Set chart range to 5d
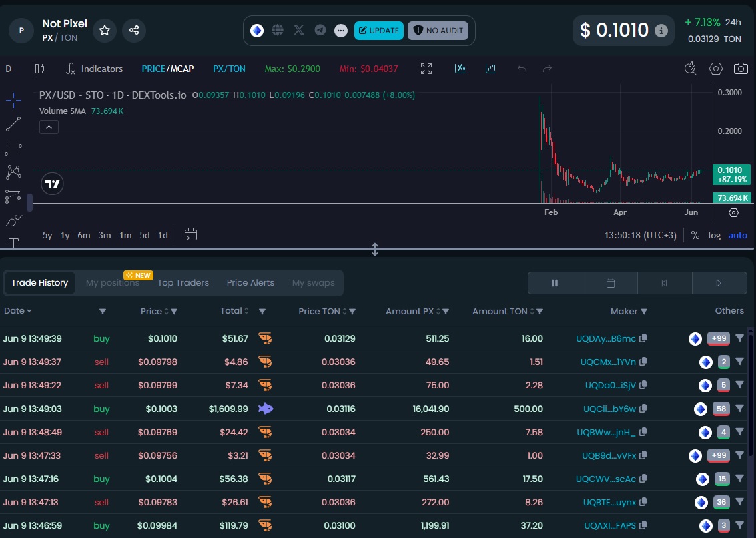Screen dimensions: 756x538 tap(145, 236)
